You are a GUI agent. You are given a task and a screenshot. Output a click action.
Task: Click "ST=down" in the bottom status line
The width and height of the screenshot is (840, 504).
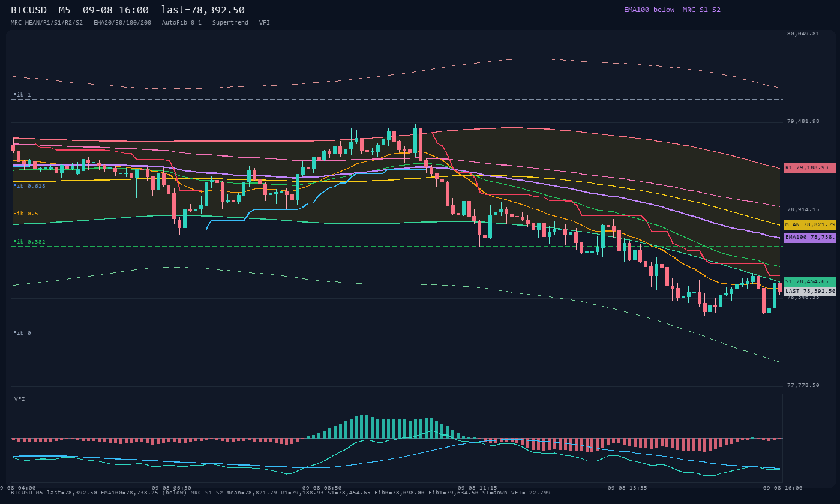coord(495,493)
